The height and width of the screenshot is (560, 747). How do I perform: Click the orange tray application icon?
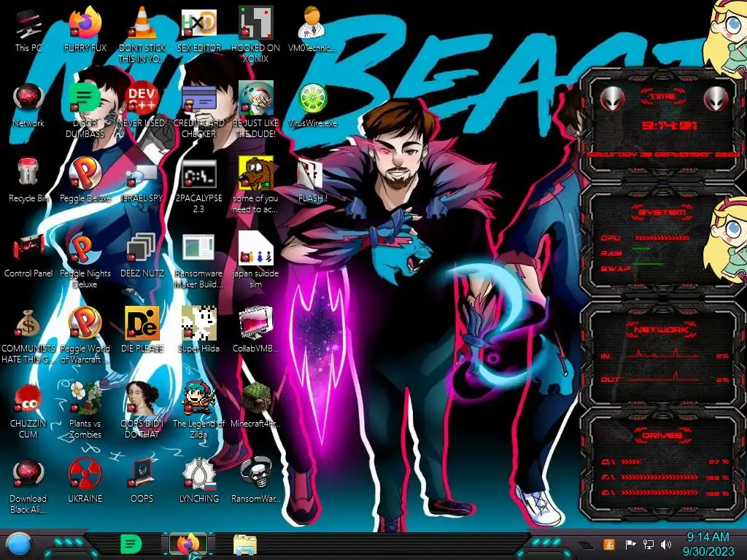(x=609, y=544)
